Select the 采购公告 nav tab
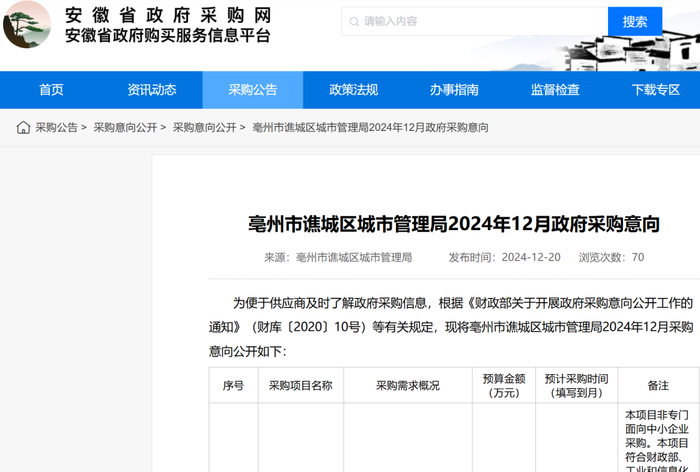 tap(253, 90)
